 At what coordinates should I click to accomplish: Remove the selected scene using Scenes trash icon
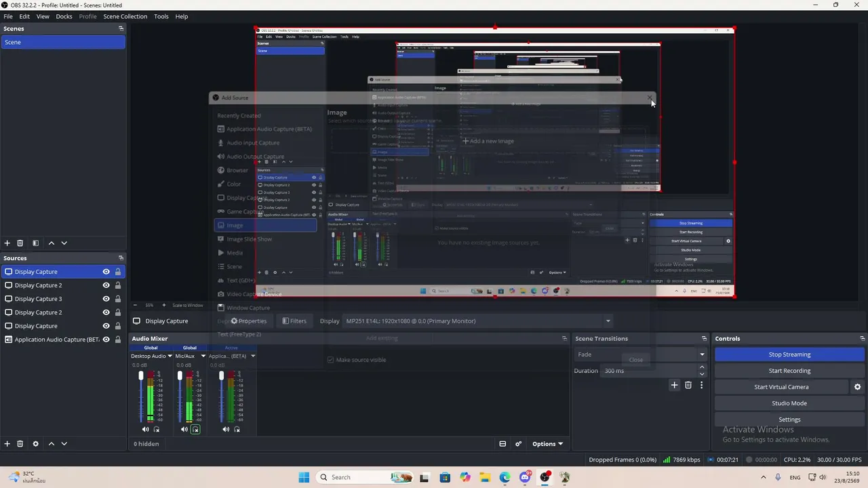pos(20,243)
